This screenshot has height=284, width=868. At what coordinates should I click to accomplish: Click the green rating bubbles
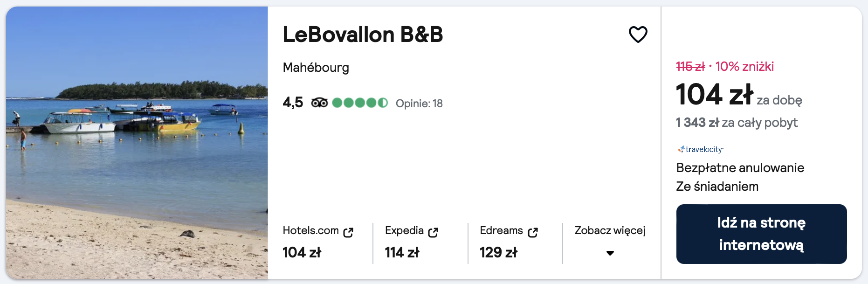(360, 103)
